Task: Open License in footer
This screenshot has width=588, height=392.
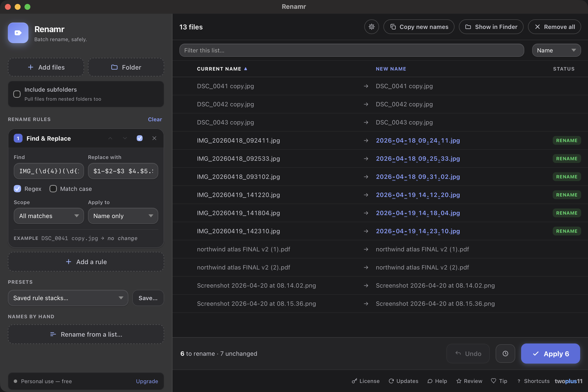Action: coord(366,381)
